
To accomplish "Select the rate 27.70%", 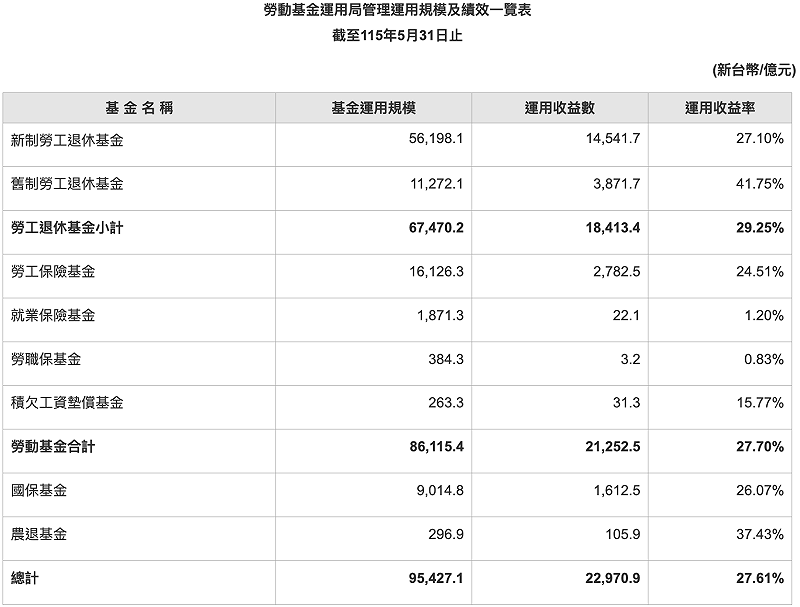I will coord(760,447).
